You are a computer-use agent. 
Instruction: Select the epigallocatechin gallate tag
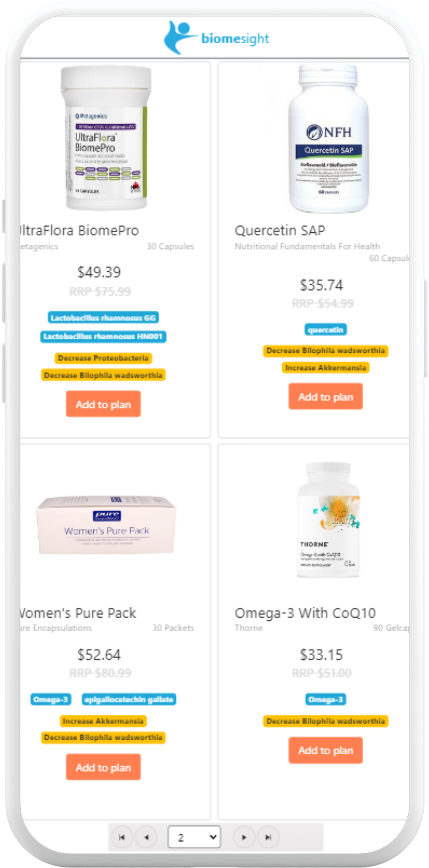click(129, 700)
